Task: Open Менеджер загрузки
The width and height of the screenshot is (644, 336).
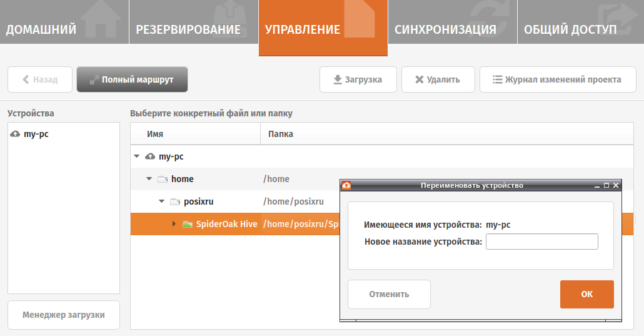Action: point(64,315)
